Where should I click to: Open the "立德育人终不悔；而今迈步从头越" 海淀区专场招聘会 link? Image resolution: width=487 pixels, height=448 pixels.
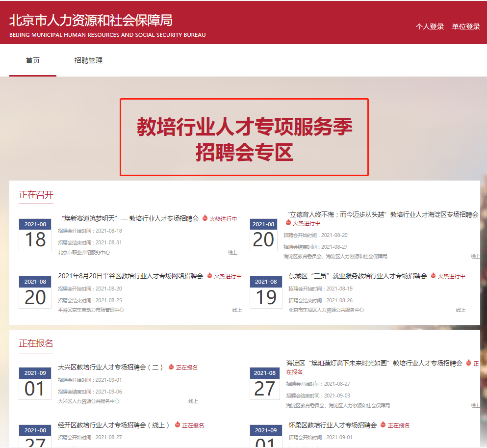(383, 214)
